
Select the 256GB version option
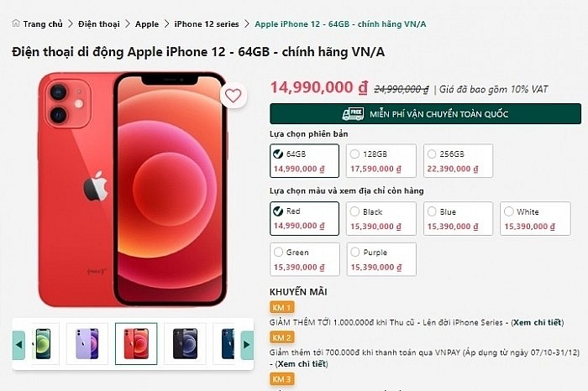pos(459,160)
